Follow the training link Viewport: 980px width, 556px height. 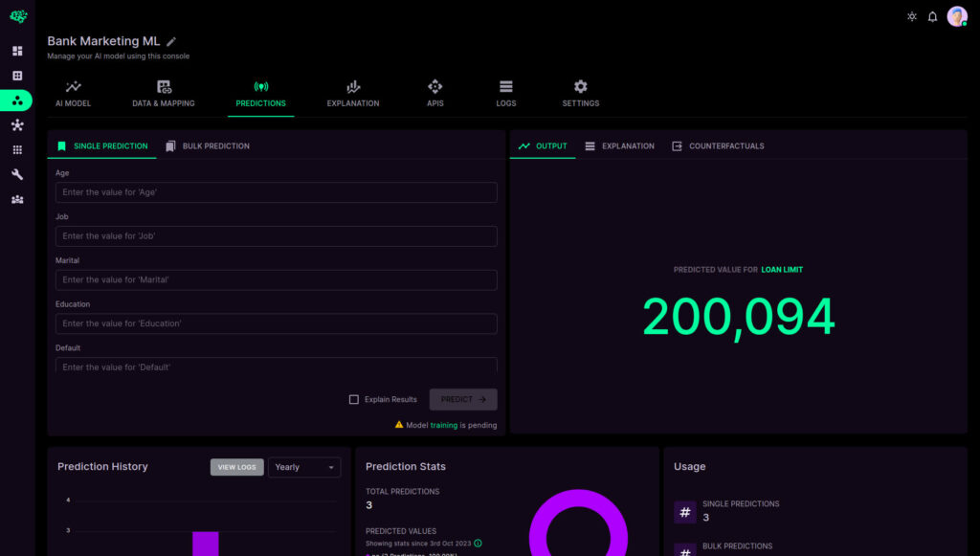[x=444, y=426]
